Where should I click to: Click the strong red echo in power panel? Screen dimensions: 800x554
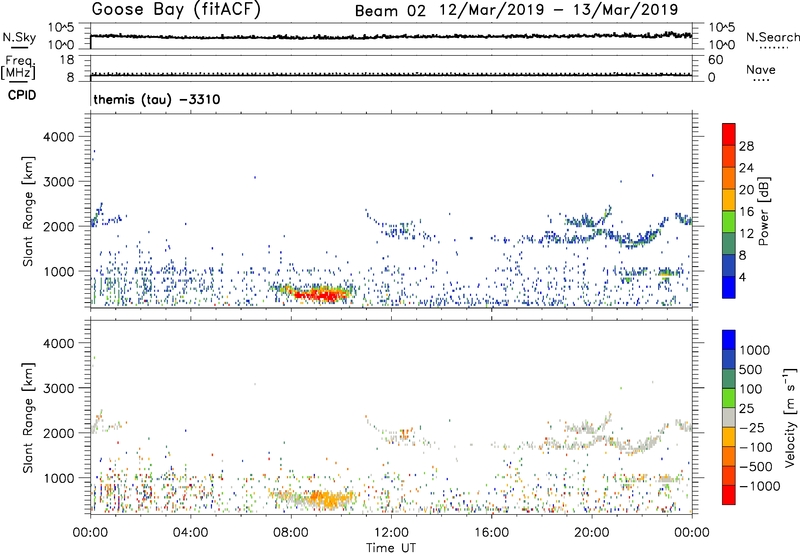320,295
